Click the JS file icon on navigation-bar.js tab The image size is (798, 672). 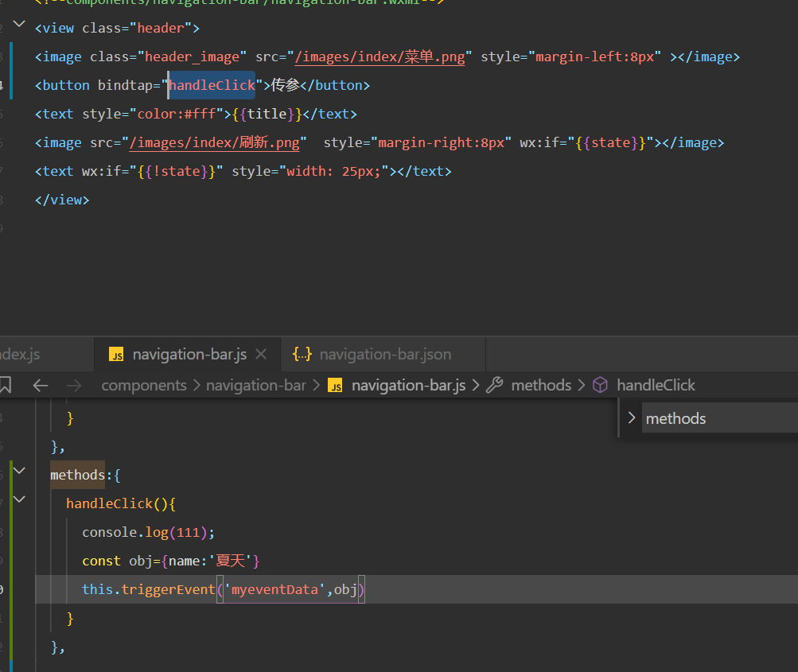[x=116, y=354]
